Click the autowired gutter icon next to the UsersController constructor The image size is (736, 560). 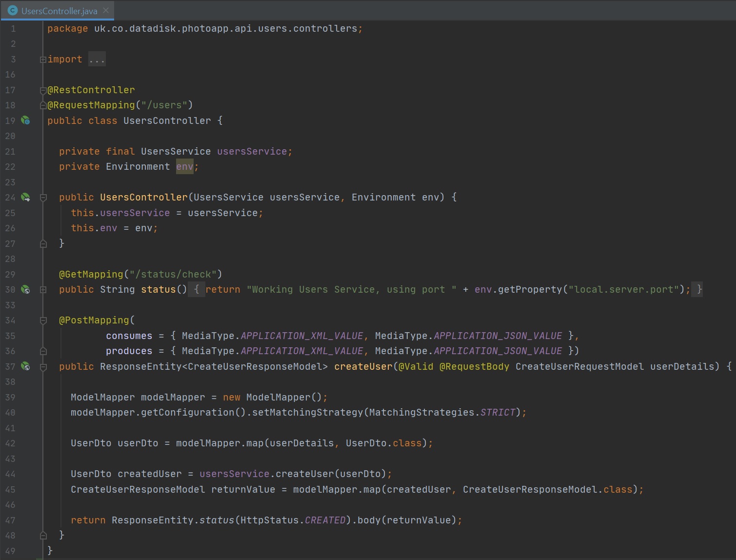tap(25, 198)
